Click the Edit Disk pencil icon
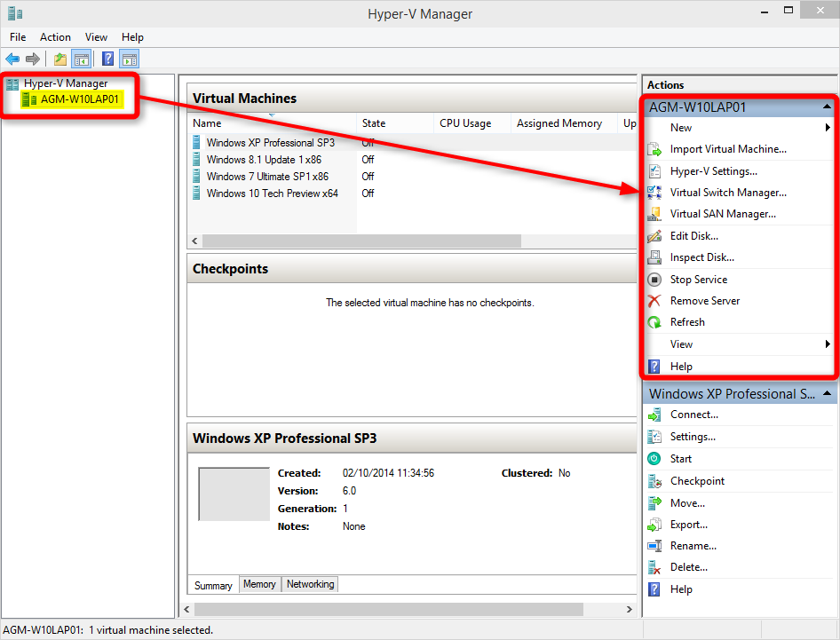 click(x=654, y=236)
